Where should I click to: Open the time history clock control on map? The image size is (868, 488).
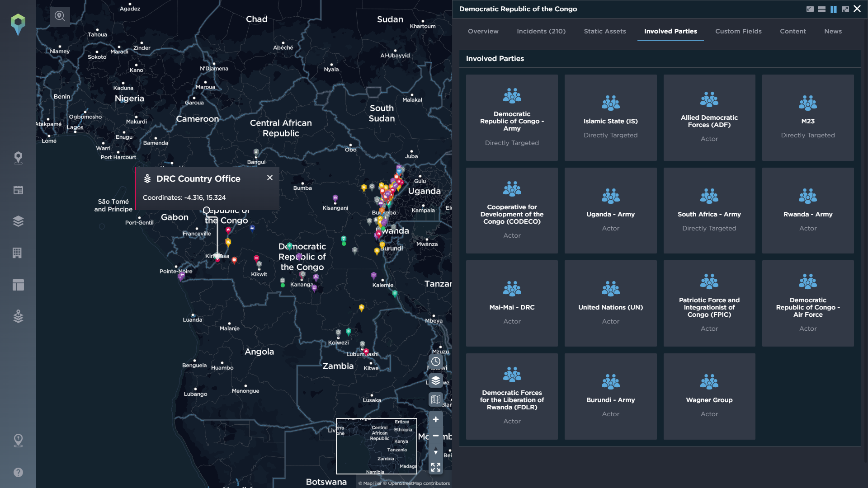click(x=436, y=361)
